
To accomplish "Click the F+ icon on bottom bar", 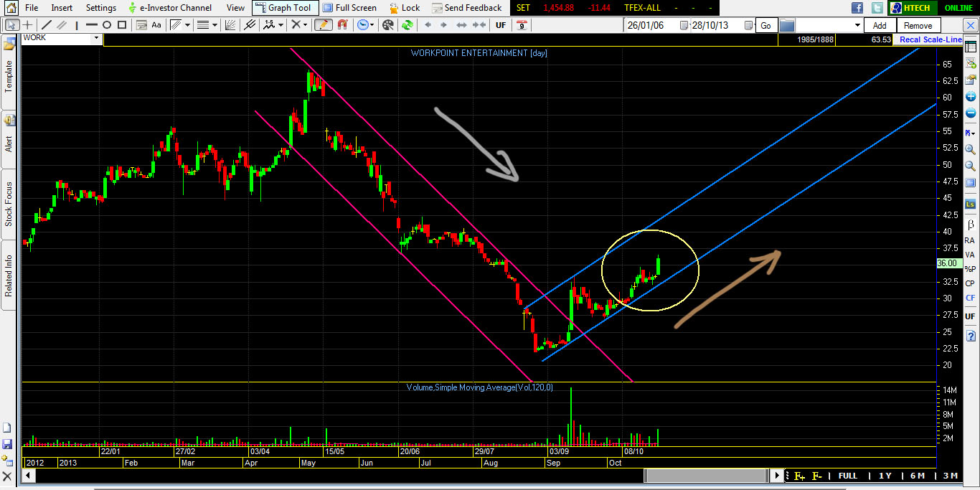I will point(799,476).
